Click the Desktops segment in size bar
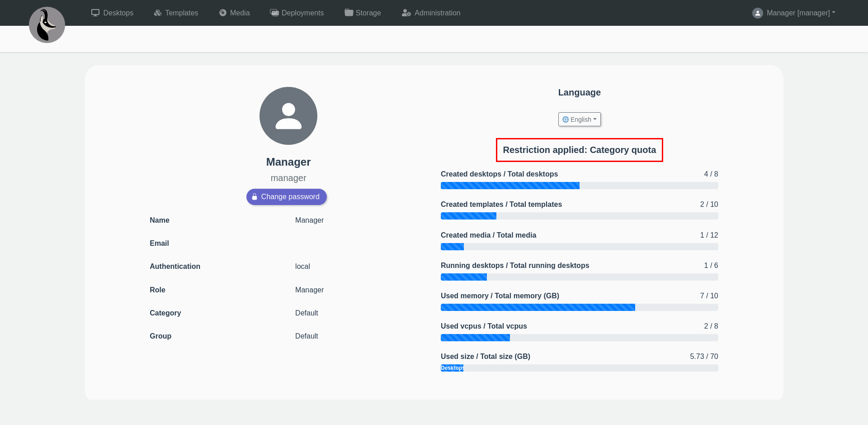The height and width of the screenshot is (425, 868). pos(452,368)
